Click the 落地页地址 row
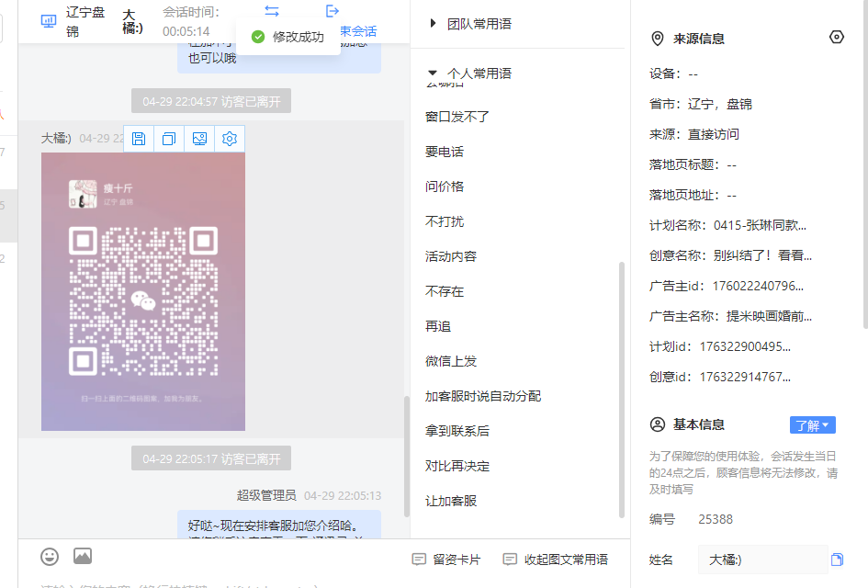This screenshot has width=868, height=588. click(693, 195)
